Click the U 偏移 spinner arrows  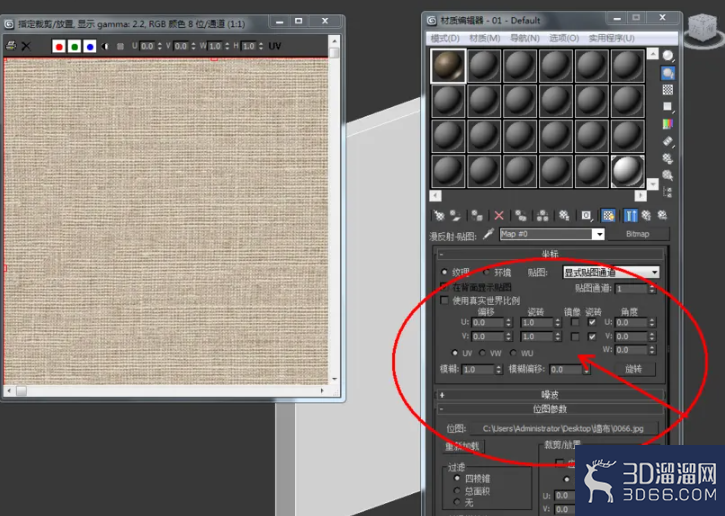coord(509,322)
